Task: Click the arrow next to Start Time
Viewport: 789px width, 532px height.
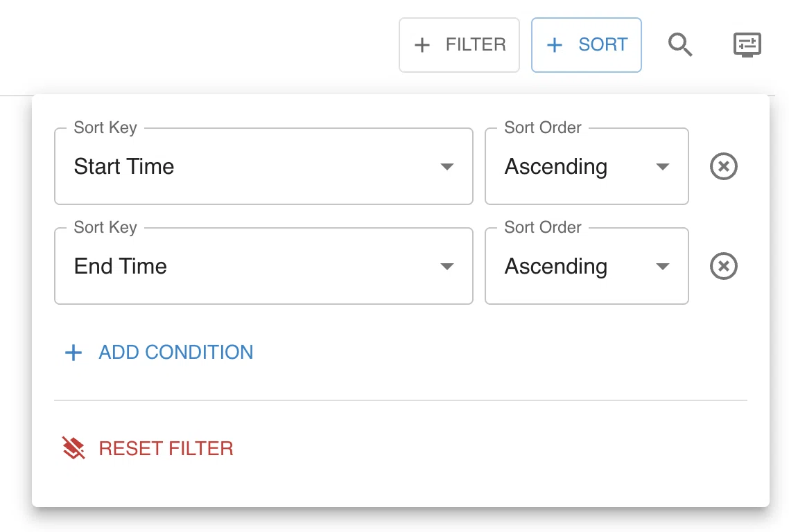Action: tap(446, 166)
